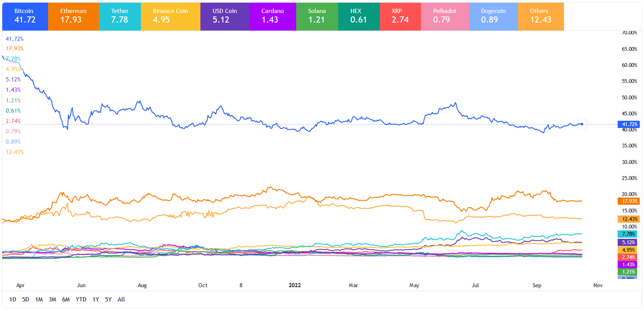Toggle the Bitcoin dominance series tile
The image size is (644, 311).
pyautogui.click(x=25, y=16)
